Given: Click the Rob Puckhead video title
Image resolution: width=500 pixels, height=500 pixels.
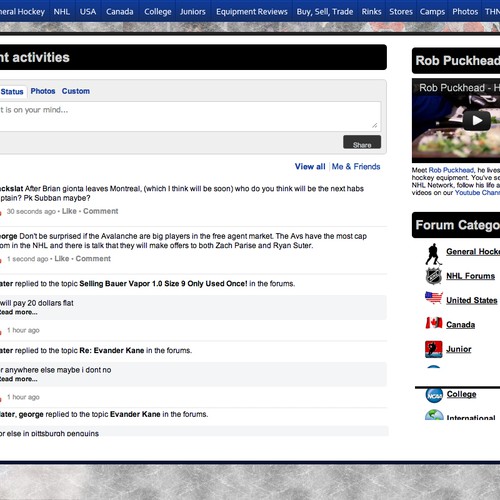Looking at the screenshot, I should tap(459, 88).
